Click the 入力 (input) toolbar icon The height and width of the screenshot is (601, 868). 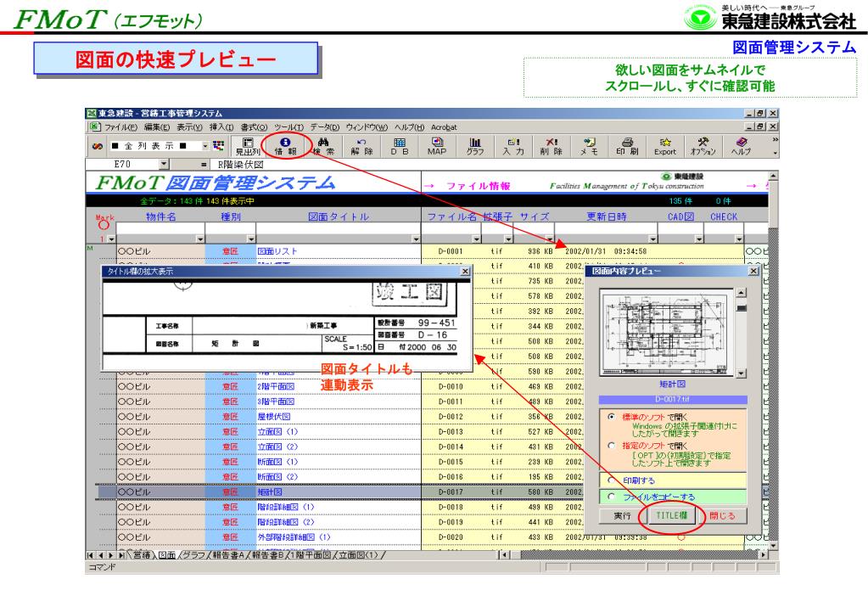[x=513, y=146]
